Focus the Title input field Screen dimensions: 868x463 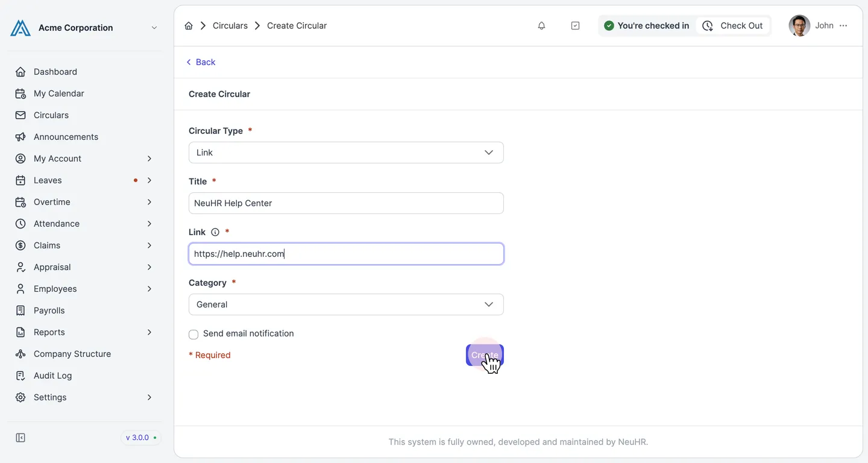(346, 203)
